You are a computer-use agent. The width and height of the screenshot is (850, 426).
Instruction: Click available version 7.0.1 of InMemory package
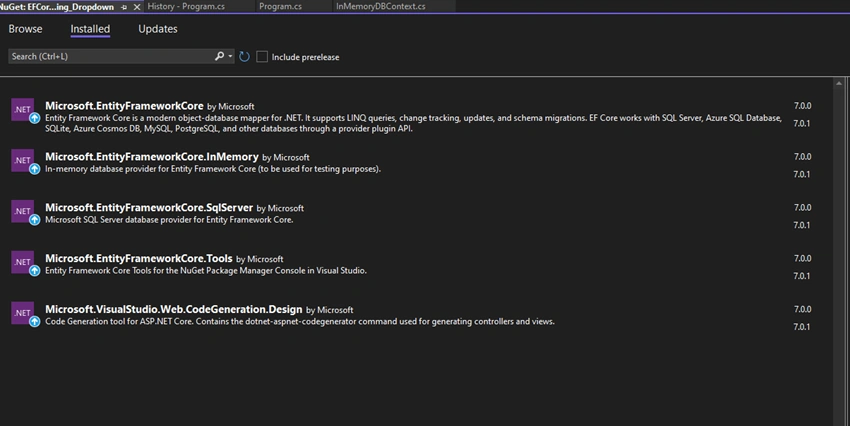802,175
